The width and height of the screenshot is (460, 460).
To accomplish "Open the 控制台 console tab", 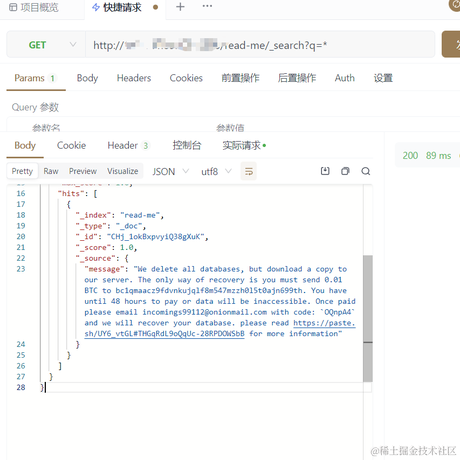I will (187, 145).
